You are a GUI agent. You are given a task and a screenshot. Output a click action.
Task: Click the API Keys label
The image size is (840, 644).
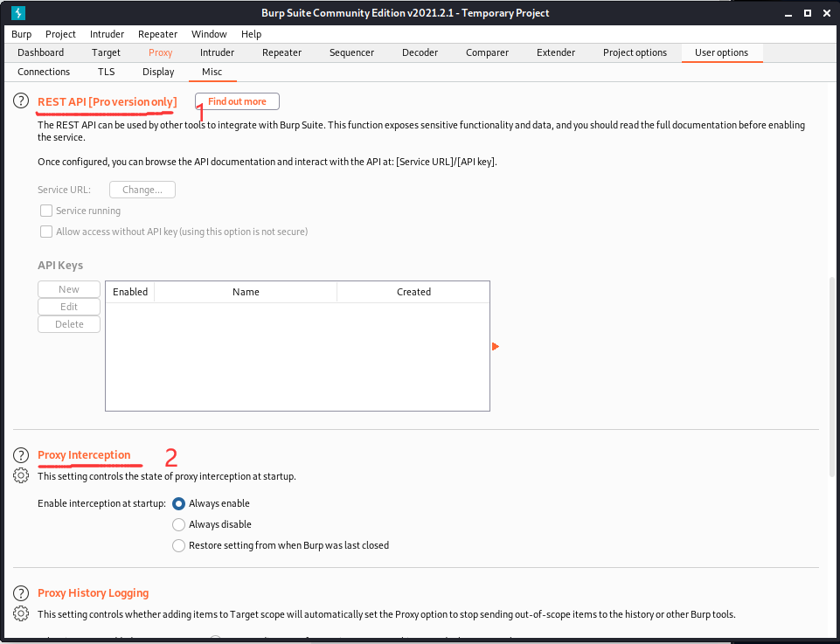click(x=60, y=266)
